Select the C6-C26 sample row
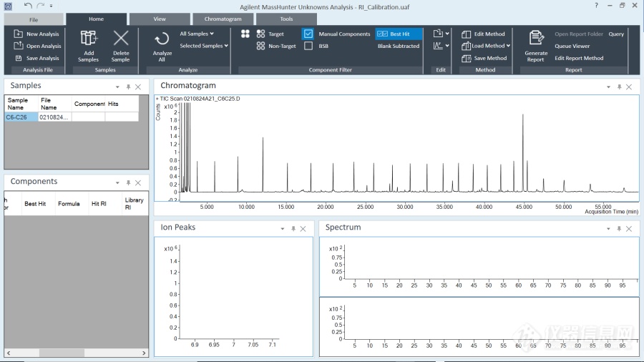 click(x=72, y=117)
